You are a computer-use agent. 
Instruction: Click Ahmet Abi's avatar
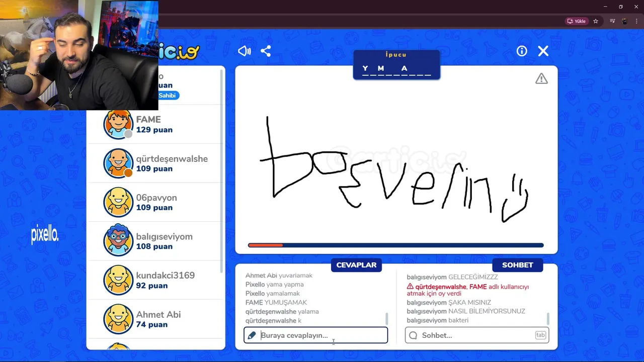pyautogui.click(x=118, y=319)
